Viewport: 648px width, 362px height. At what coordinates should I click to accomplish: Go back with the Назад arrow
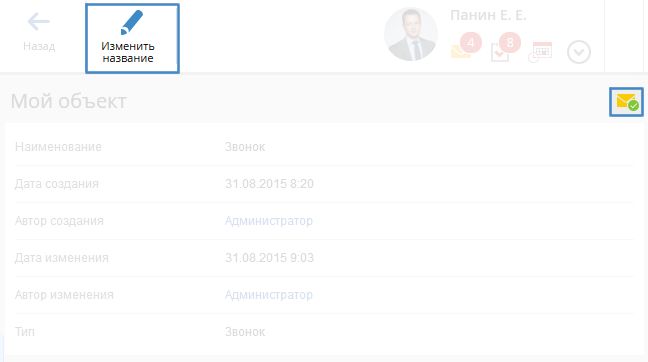tap(38, 21)
